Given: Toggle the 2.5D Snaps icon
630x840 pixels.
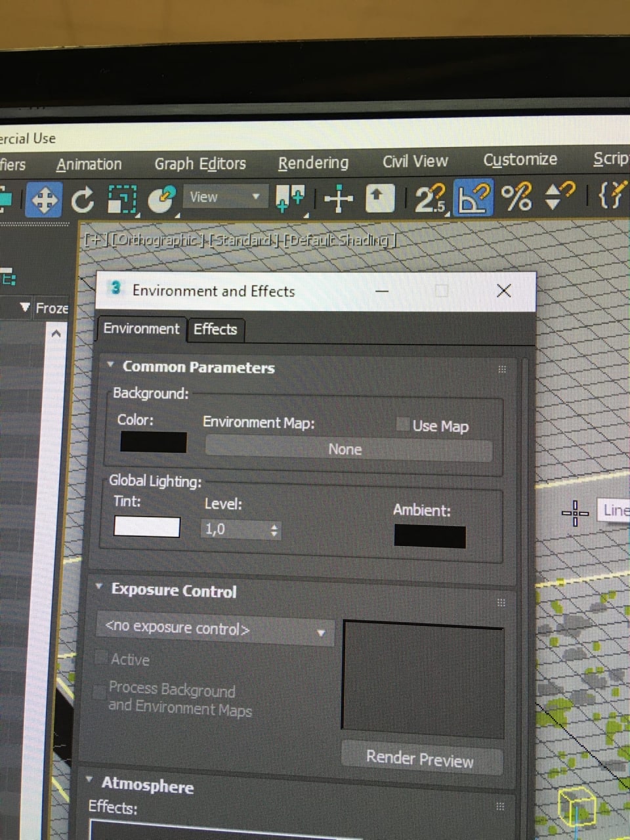Looking at the screenshot, I should pyautogui.click(x=430, y=198).
